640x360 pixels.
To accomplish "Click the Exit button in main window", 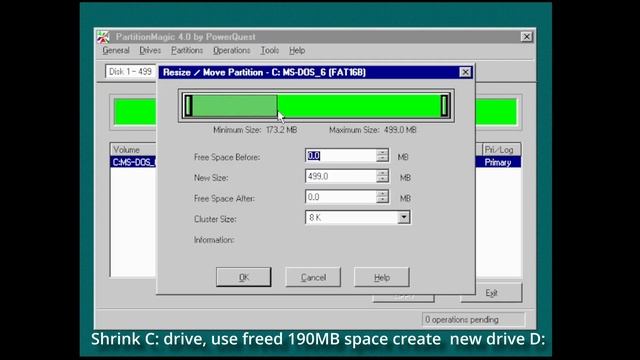I will [491, 293].
